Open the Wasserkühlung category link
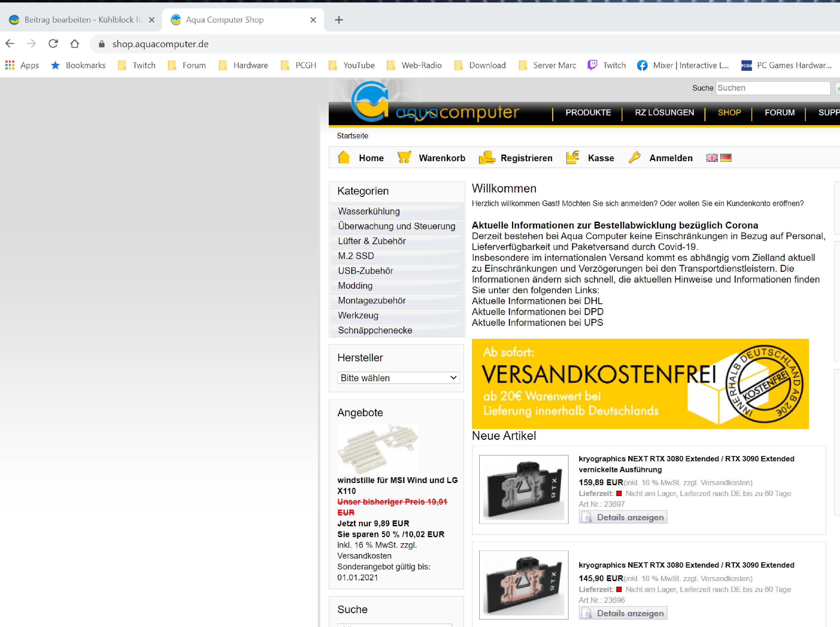The height and width of the screenshot is (627, 840). click(369, 211)
